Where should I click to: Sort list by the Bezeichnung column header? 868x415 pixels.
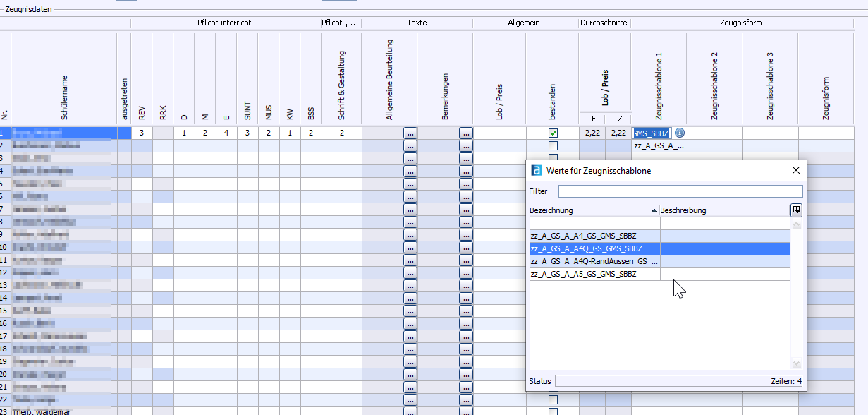(x=592, y=210)
